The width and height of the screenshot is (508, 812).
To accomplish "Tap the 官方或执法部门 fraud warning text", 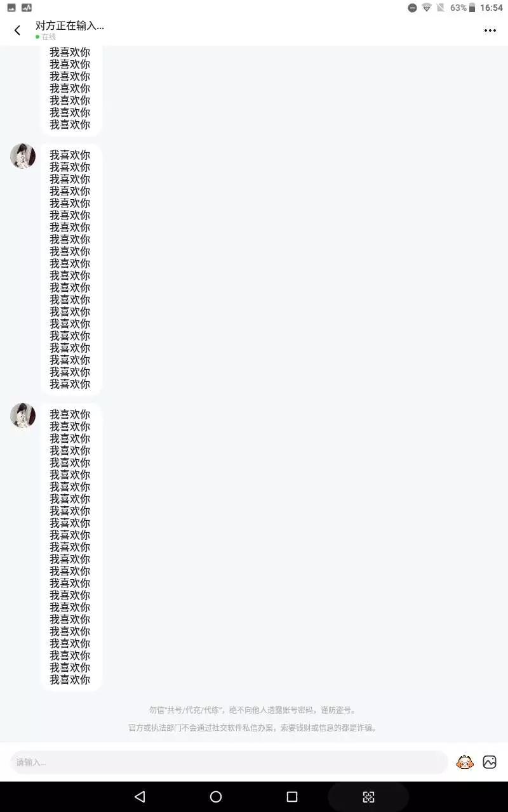I will click(x=254, y=728).
